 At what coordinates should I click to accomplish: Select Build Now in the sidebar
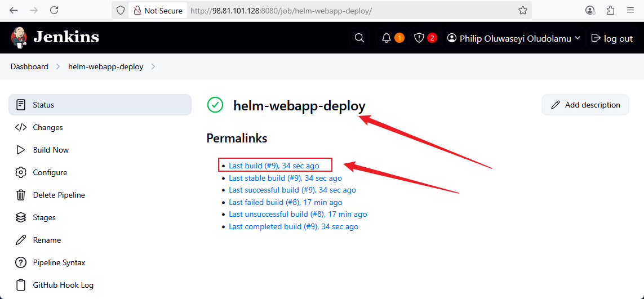click(100, 150)
